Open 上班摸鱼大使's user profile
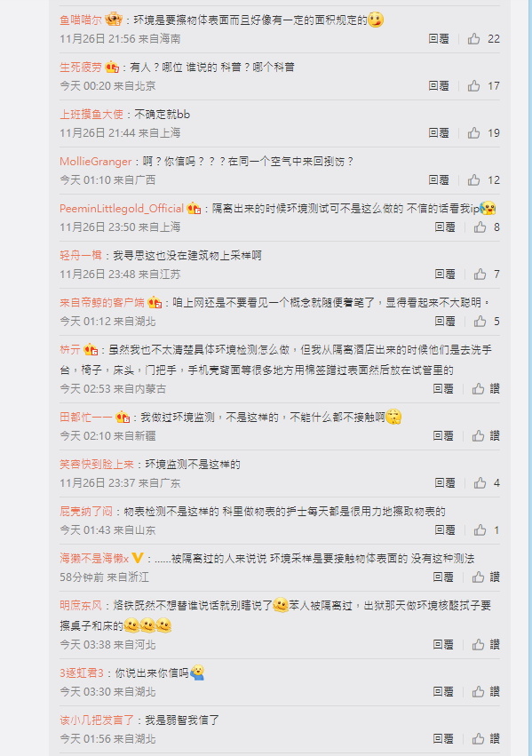Screen dimensions: 532x756 [x=91, y=115]
